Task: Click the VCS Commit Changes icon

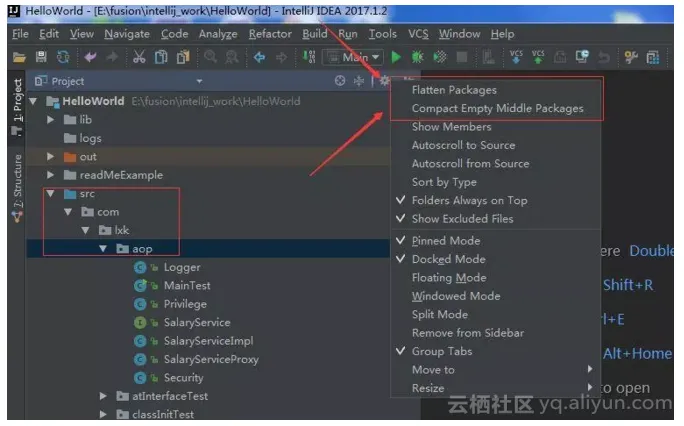Action: [538, 57]
